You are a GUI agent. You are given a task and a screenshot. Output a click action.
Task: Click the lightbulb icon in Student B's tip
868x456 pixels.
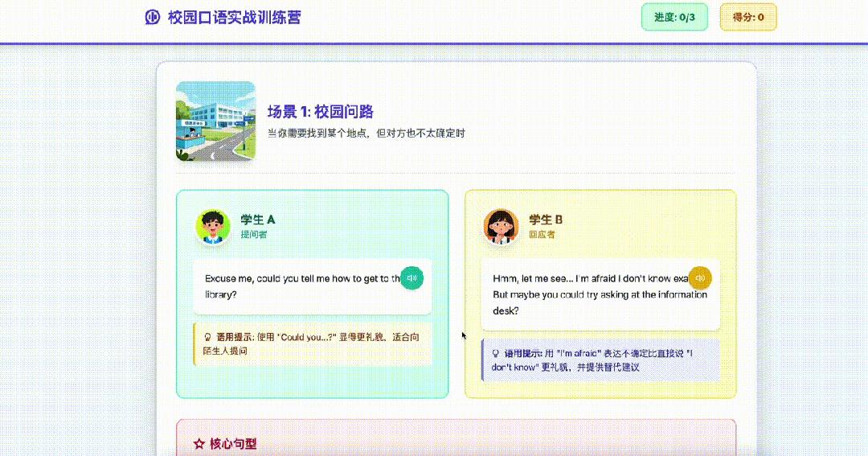coord(495,353)
